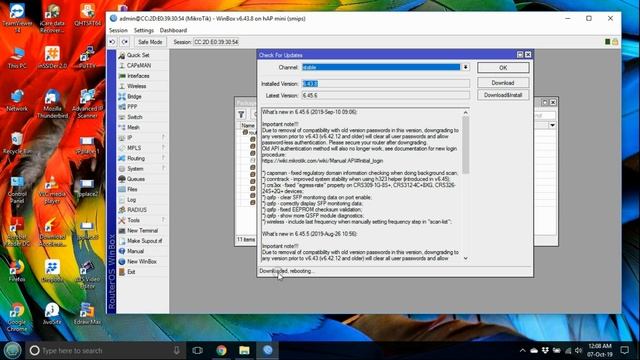
Task: Open Chrome from the taskbar
Action: pyautogui.click(x=222, y=350)
